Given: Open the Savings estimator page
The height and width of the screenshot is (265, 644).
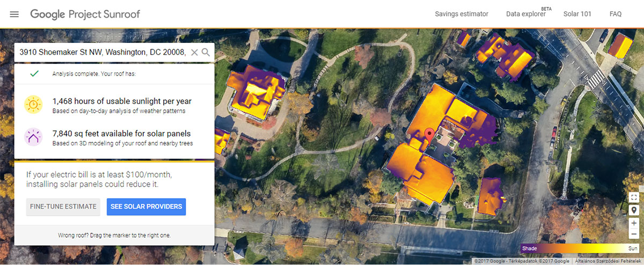Looking at the screenshot, I should [x=462, y=14].
